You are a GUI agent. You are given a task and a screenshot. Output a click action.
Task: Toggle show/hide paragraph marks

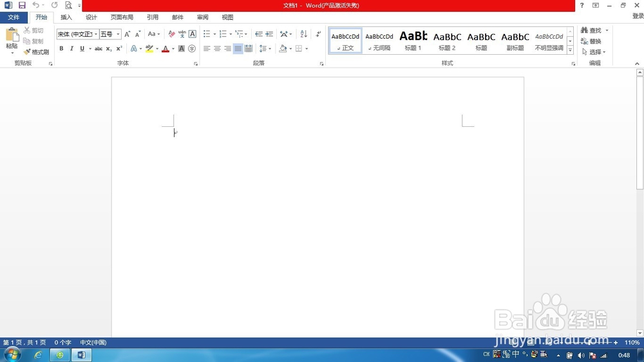(318, 34)
